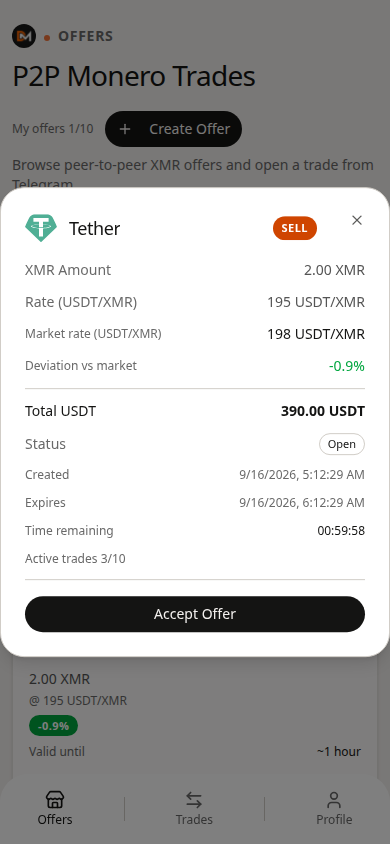390x844 pixels.
Task: Click the Trades arrows icon
Action: pos(194,799)
